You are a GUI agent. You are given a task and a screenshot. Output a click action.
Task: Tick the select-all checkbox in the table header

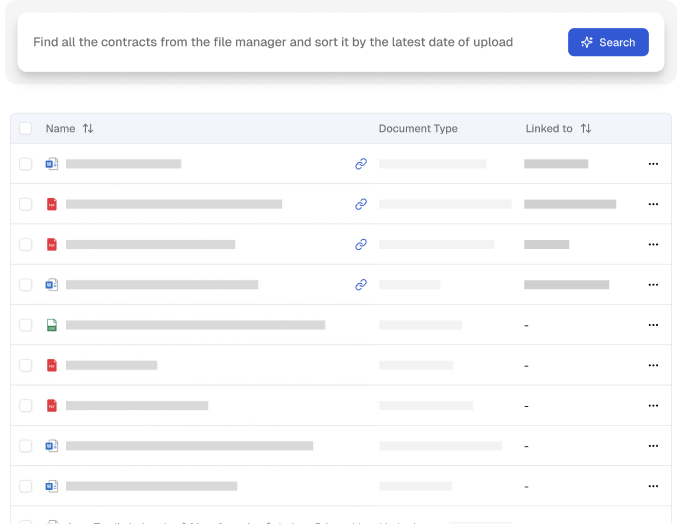click(x=26, y=128)
